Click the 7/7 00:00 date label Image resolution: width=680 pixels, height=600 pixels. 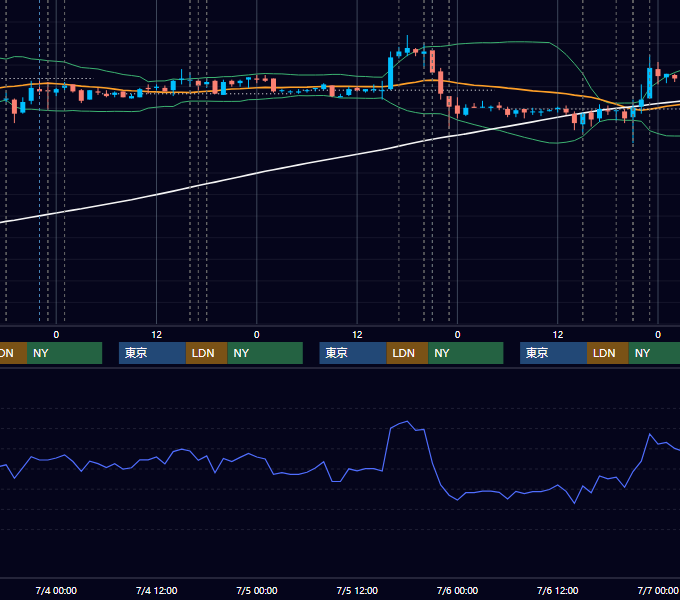[x=658, y=590]
